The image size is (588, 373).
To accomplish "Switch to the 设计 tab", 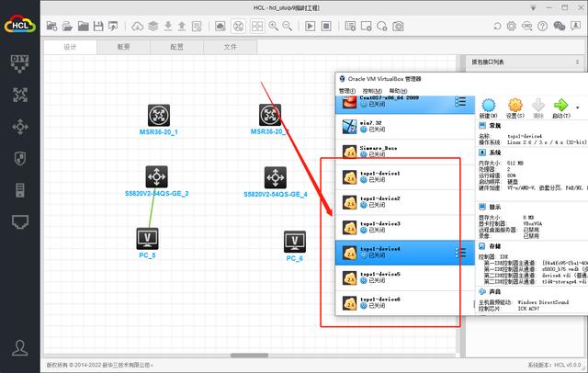I will pyautogui.click(x=70, y=47).
